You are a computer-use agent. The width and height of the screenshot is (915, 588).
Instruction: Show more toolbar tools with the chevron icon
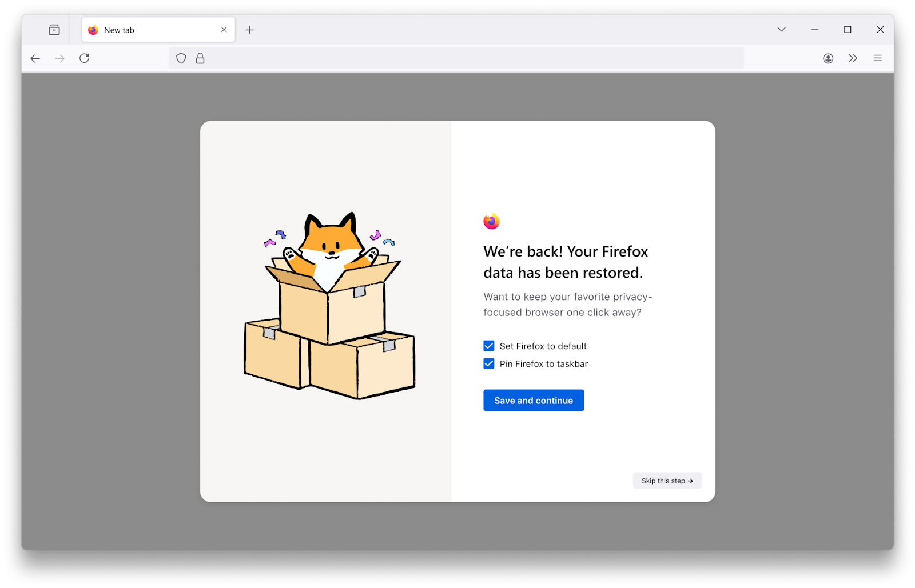pos(853,58)
